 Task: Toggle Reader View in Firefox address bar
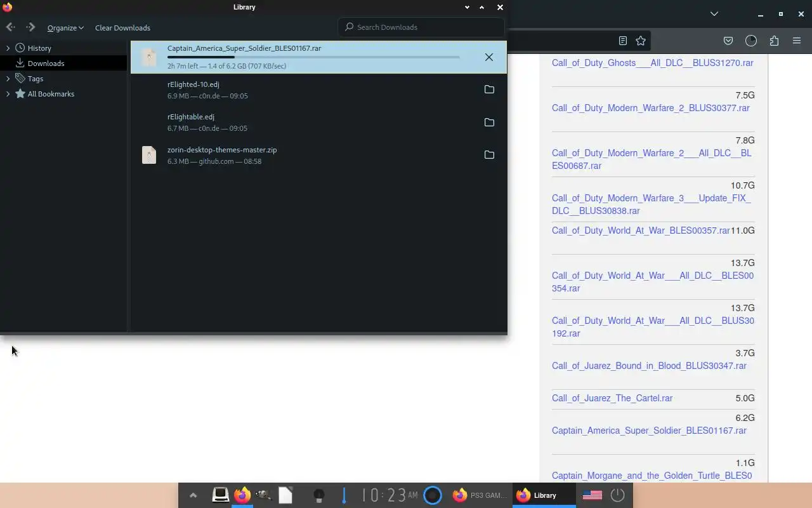(x=623, y=41)
